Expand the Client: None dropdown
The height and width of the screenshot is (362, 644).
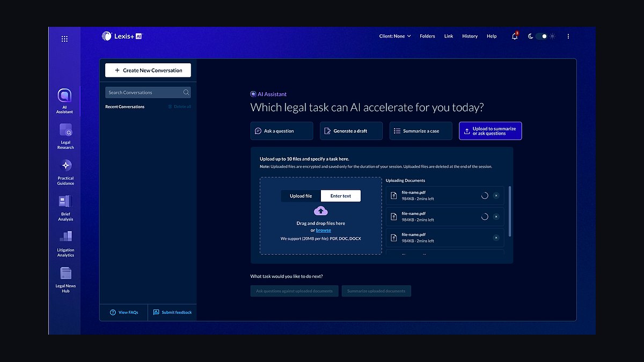tap(395, 36)
